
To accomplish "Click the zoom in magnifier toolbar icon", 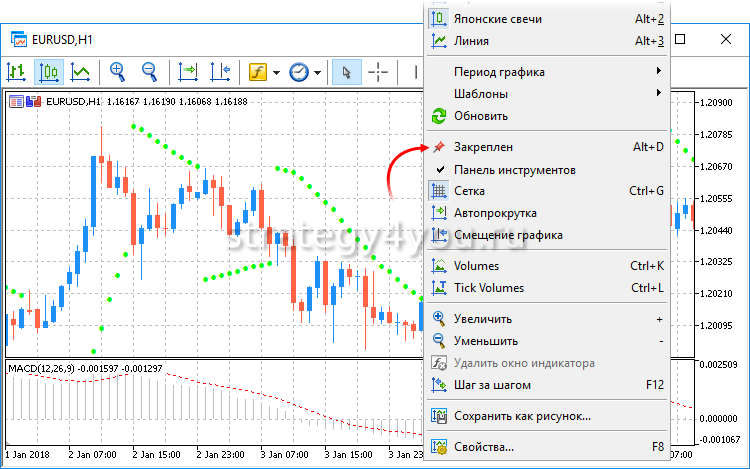I will [x=118, y=72].
